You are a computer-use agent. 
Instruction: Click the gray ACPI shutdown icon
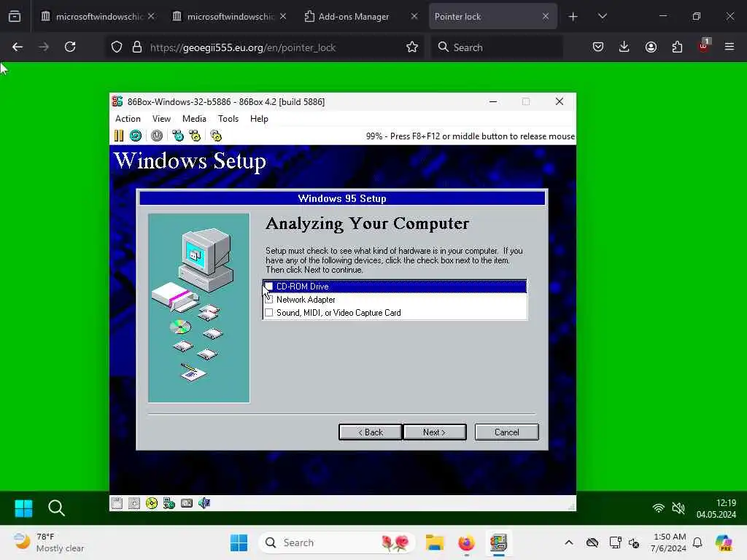tap(157, 136)
